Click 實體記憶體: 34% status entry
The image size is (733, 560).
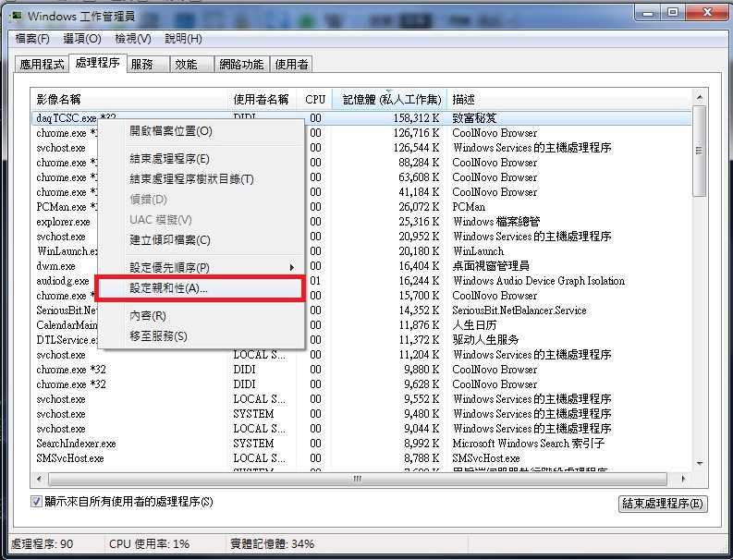[x=272, y=544]
